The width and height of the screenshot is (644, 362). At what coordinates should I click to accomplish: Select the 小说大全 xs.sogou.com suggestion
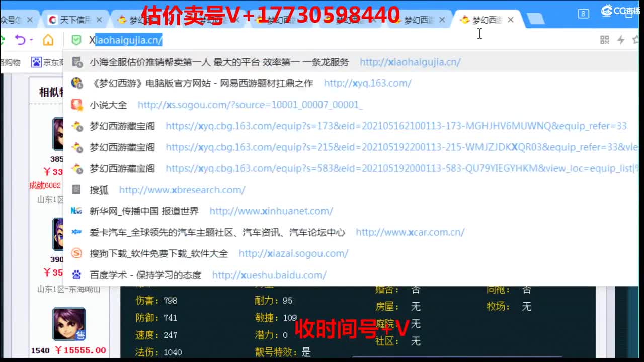[351, 105]
